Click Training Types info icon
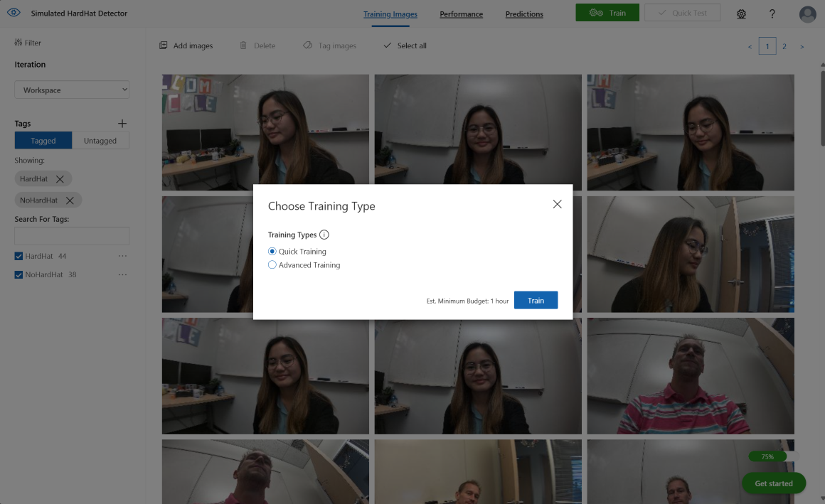 [x=324, y=235]
